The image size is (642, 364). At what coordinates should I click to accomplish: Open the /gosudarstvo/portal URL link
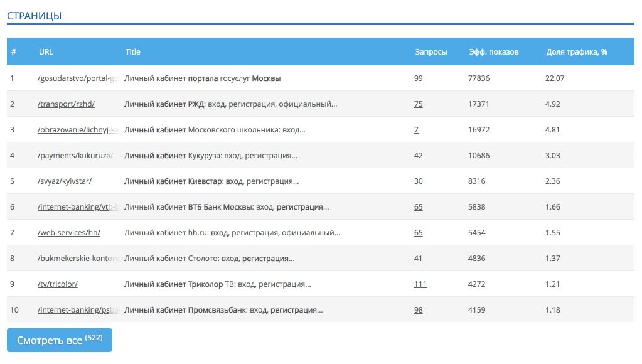(78, 78)
